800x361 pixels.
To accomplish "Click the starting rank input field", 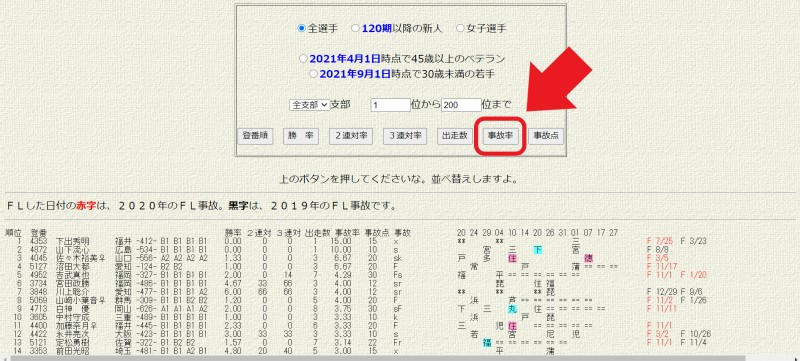I will point(391,105).
